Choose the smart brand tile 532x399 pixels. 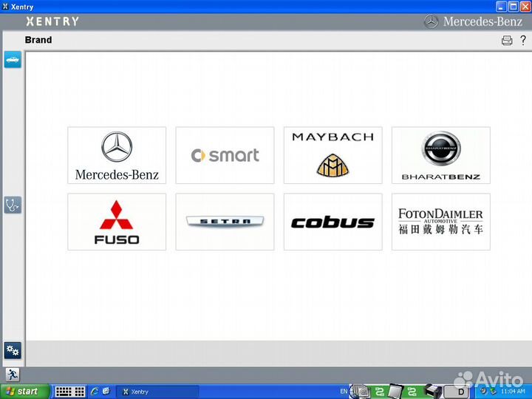225,155
